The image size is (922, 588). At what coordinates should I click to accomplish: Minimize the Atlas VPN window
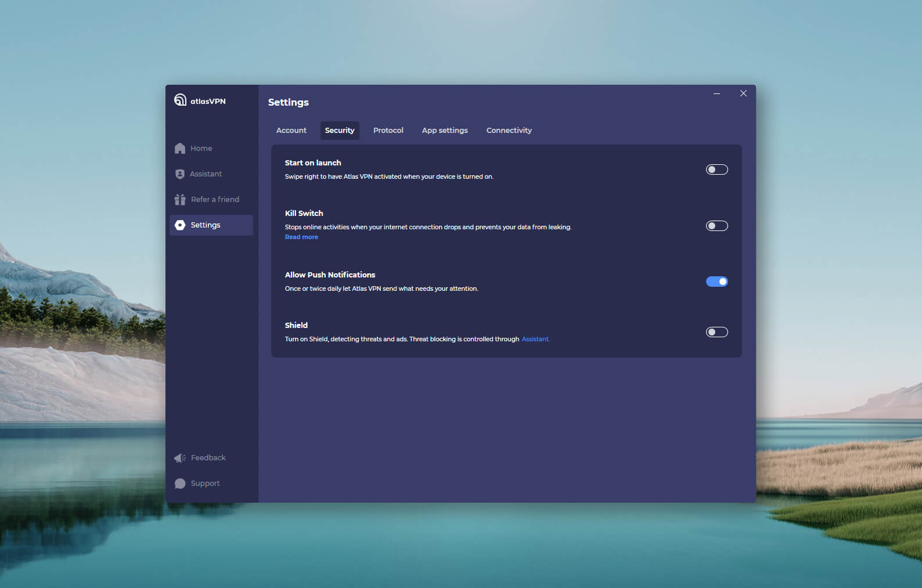click(717, 93)
